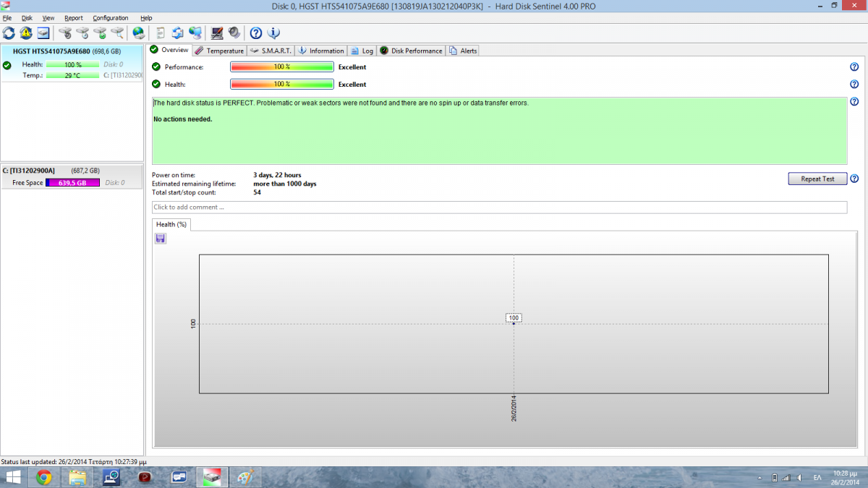Open help for the Performance row
This screenshot has width=868, height=488.
[854, 67]
